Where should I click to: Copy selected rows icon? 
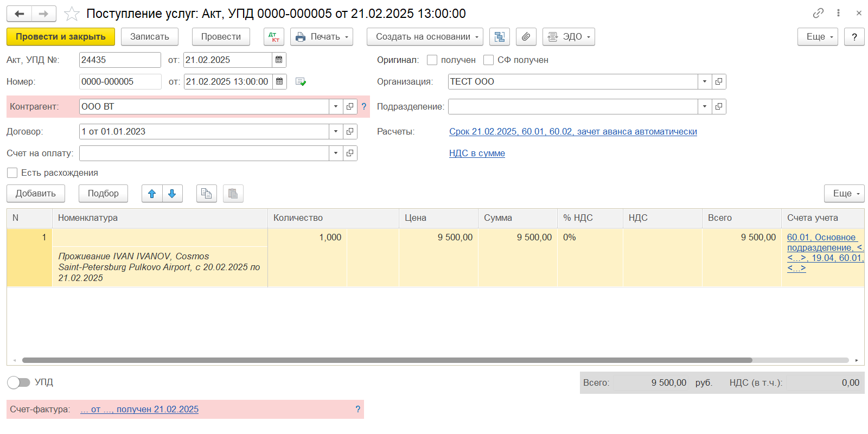click(x=206, y=194)
